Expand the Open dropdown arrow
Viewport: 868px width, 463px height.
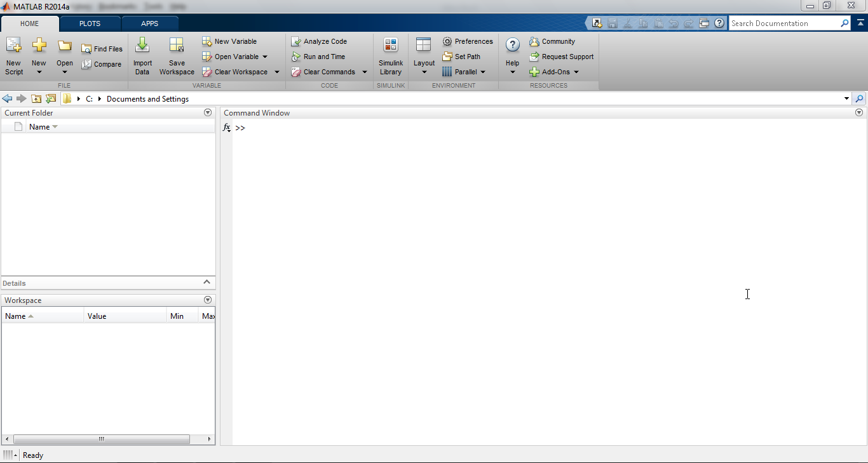pos(65,72)
